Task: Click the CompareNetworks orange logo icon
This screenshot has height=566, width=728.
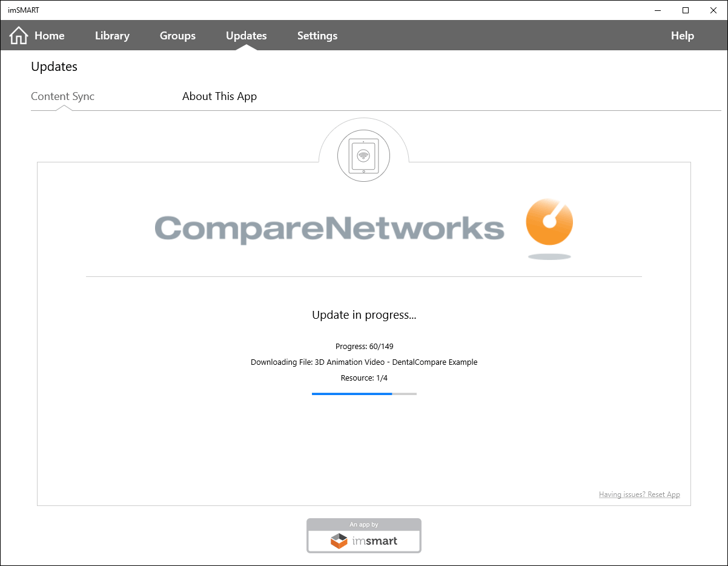Action: (549, 228)
